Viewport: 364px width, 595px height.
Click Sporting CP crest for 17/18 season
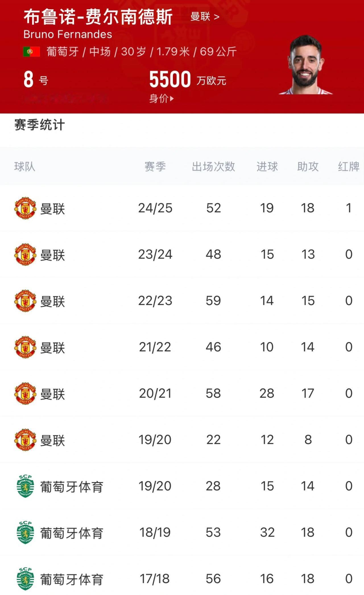pos(25,579)
